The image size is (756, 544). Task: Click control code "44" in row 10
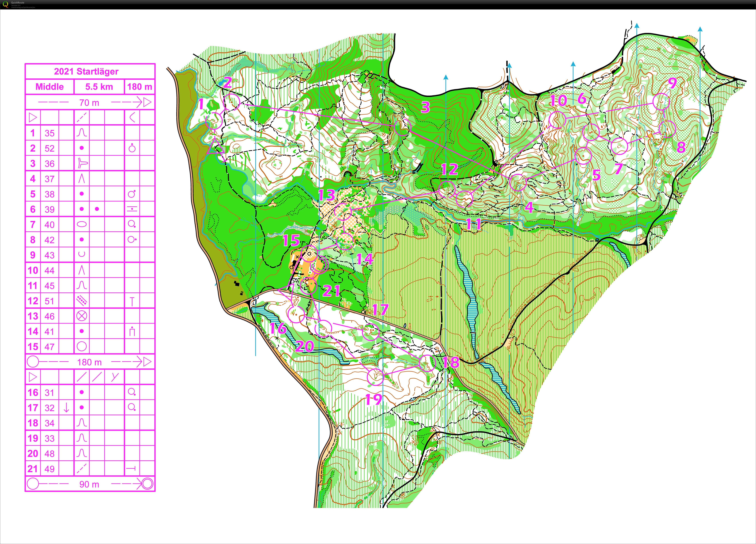coord(49,270)
